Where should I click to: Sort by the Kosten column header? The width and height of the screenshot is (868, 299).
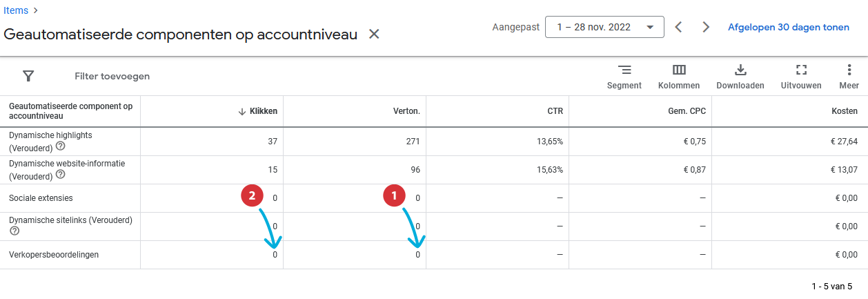tap(845, 111)
